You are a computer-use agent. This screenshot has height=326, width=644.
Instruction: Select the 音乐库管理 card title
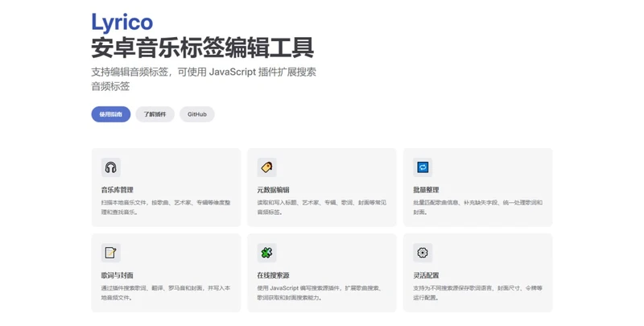tap(118, 190)
